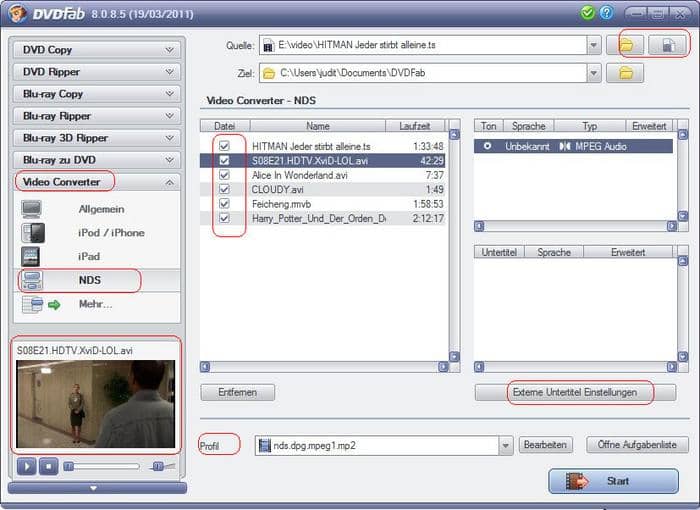Click the volume icon in the preview controls

tap(158, 467)
